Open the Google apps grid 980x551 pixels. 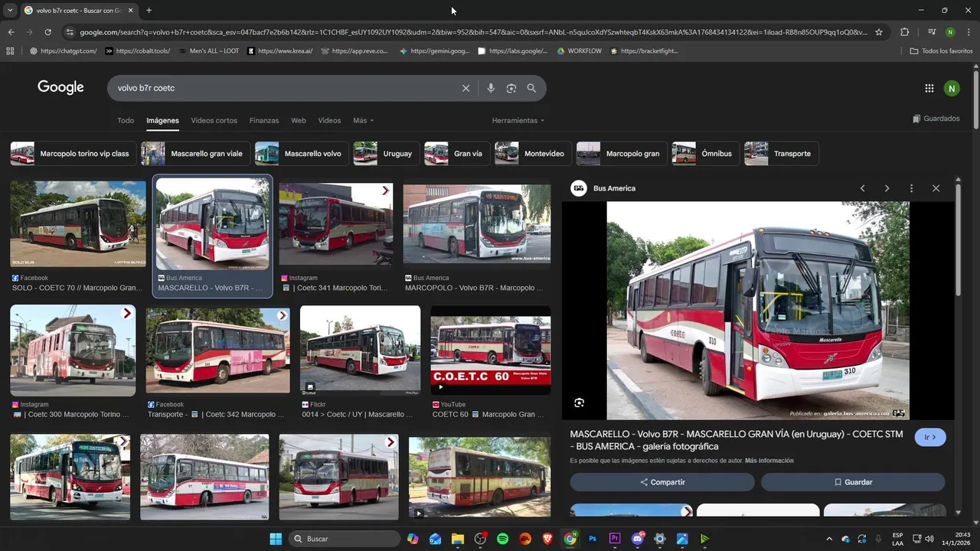pos(929,88)
